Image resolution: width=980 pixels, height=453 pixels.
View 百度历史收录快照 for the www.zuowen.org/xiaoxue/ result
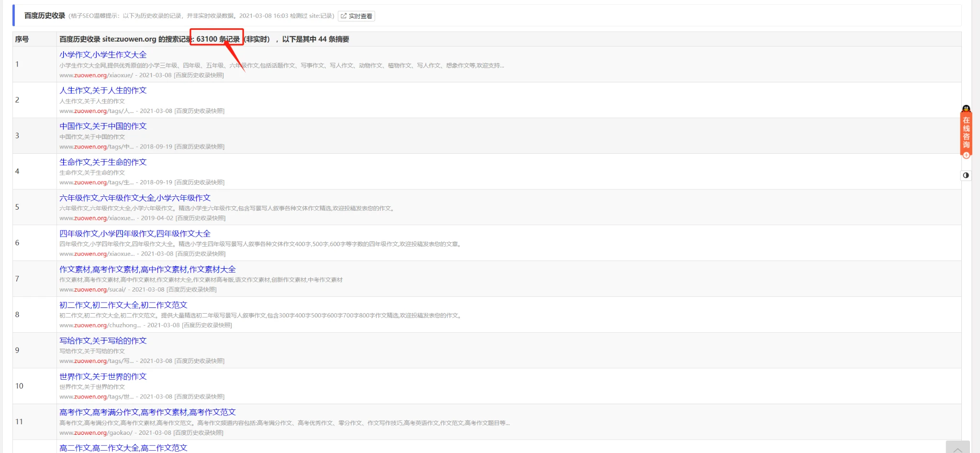[199, 75]
